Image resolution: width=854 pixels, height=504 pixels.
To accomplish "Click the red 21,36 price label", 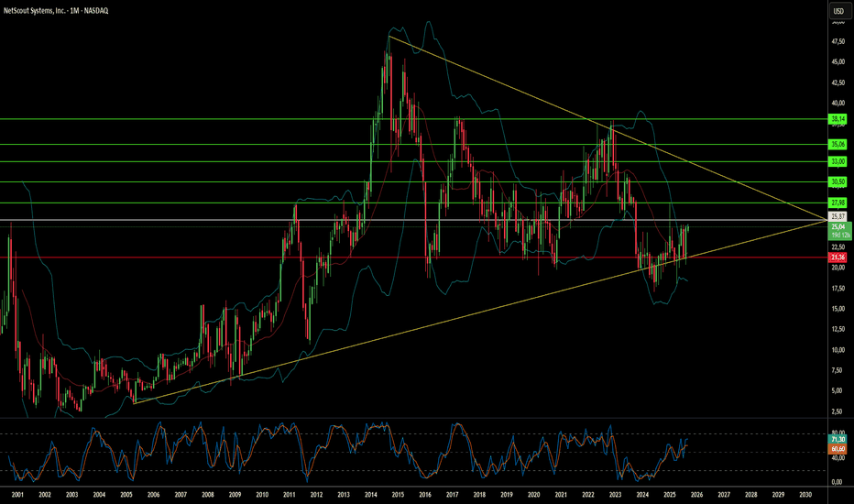I will pos(838,257).
